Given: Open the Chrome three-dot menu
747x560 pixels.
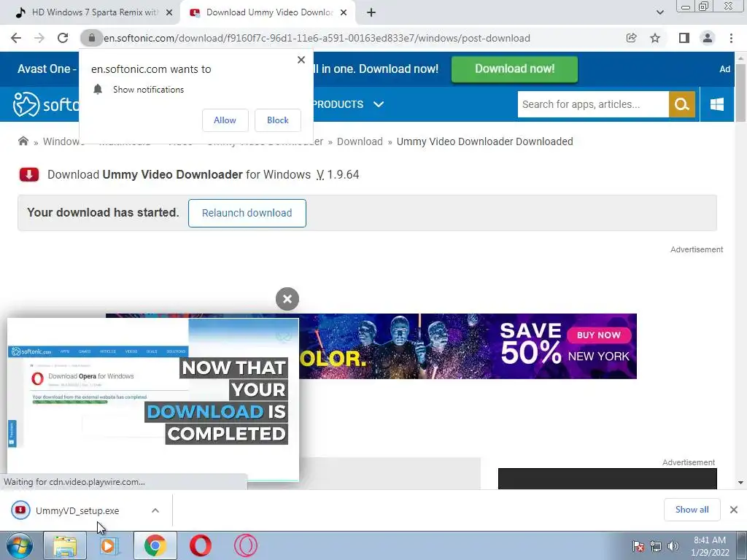Looking at the screenshot, I should click(x=731, y=38).
